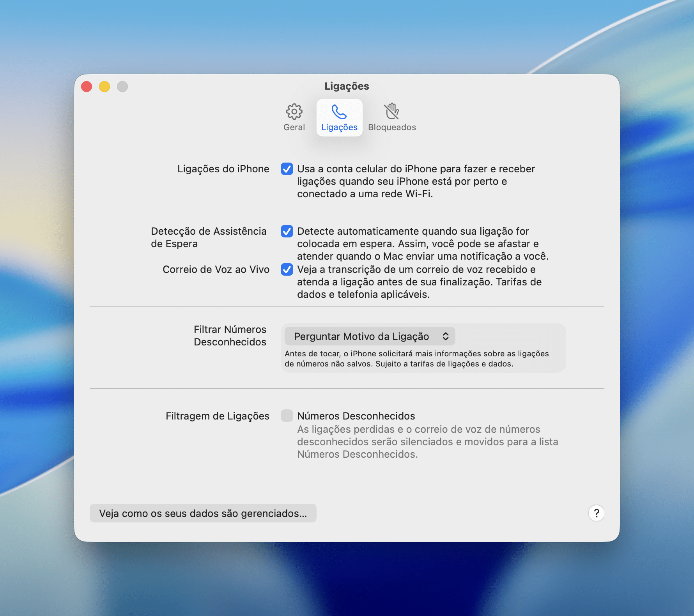Image resolution: width=694 pixels, height=616 pixels.
Task: Disable the Ligações do iPhone checkbox
Action: click(x=287, y=169)
